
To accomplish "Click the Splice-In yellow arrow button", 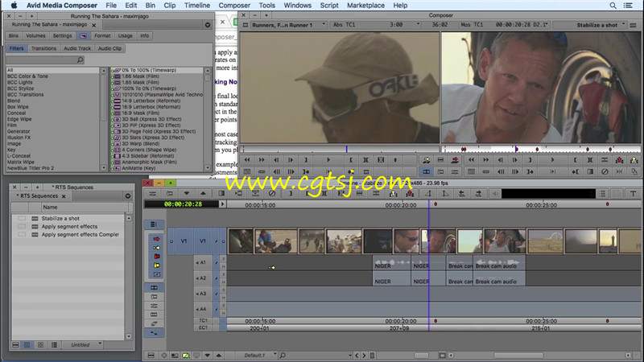I will point(427,160).
